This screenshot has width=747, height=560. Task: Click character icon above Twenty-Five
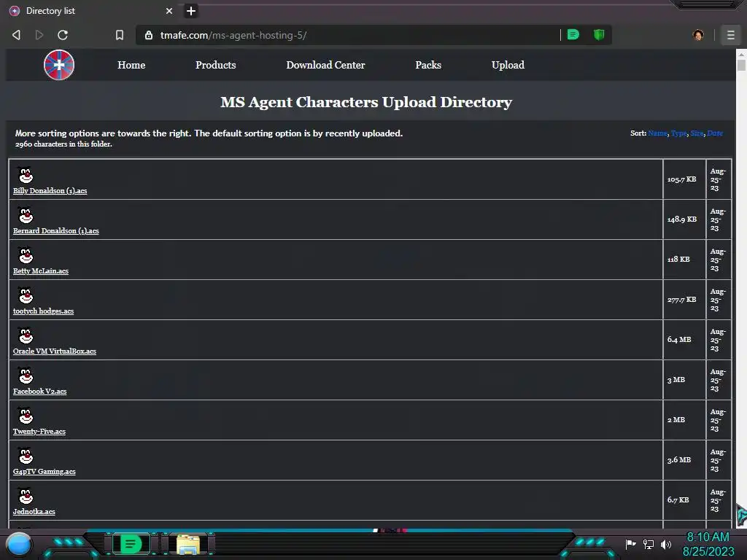26,416
